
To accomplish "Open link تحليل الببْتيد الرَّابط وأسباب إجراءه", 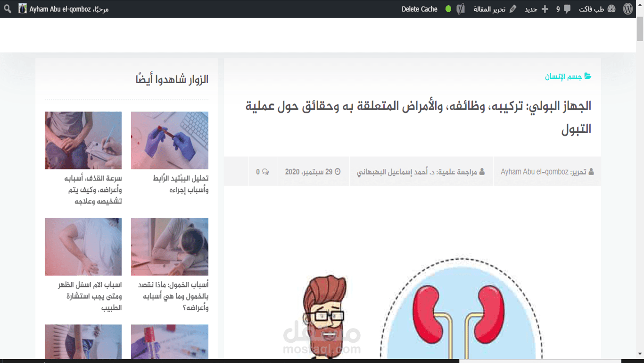I will coord(181,184).
